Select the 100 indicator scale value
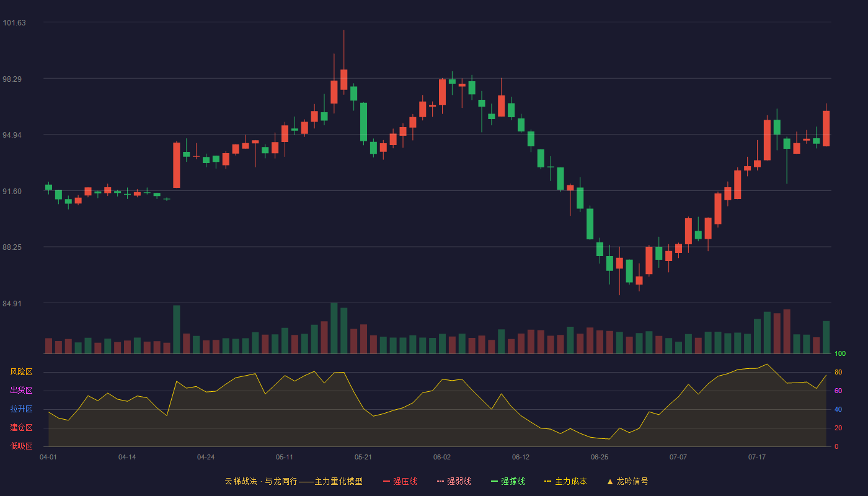The image size is (868, 496). click(x=840, y=354)
